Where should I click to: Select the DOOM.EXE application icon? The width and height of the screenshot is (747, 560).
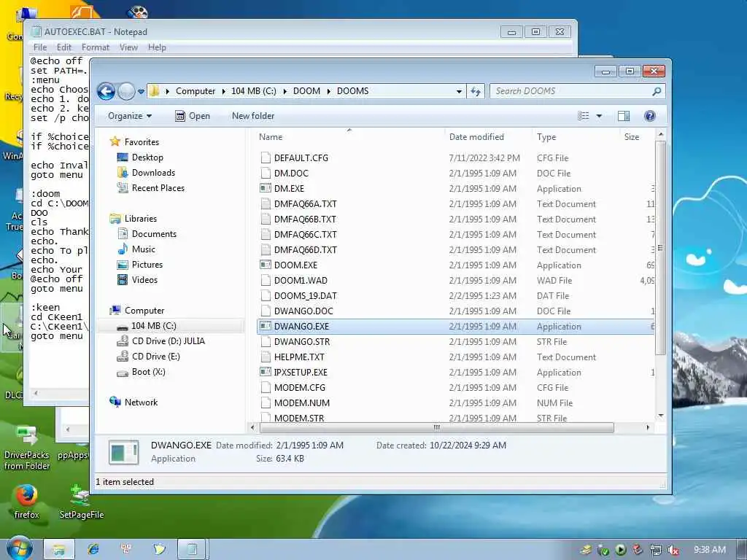point(266,265)
